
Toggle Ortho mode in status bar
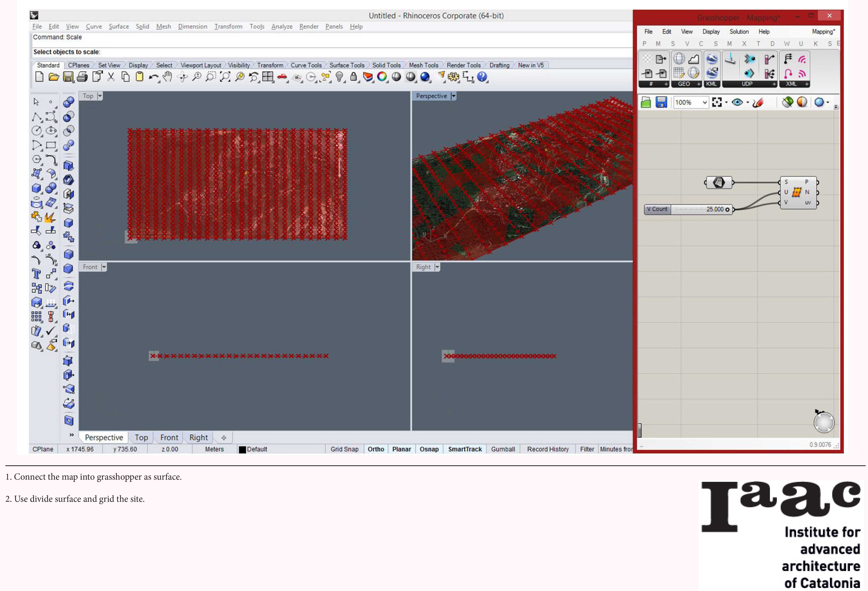pos(376,449)
